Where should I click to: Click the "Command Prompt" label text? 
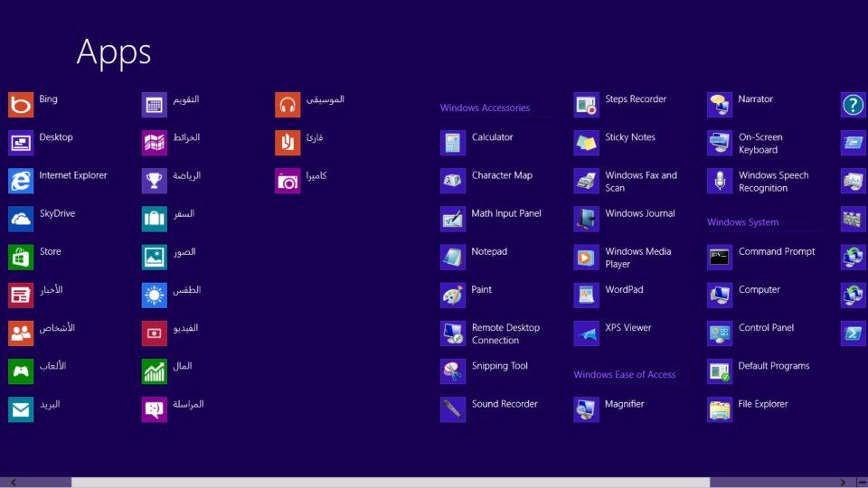click(x=777, y=252)
